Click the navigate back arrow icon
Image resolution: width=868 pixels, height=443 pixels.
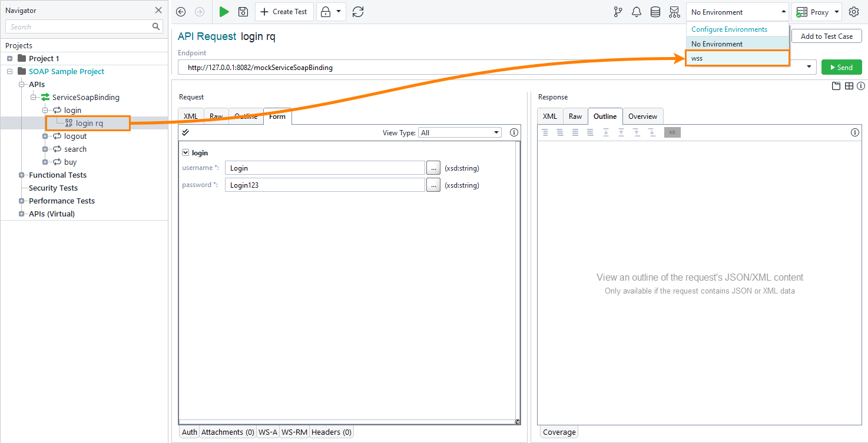click(x=181, y=12)
